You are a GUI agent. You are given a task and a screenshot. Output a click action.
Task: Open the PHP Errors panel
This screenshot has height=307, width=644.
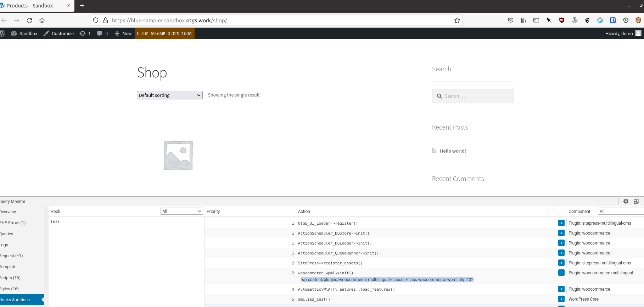coord(13,223)
